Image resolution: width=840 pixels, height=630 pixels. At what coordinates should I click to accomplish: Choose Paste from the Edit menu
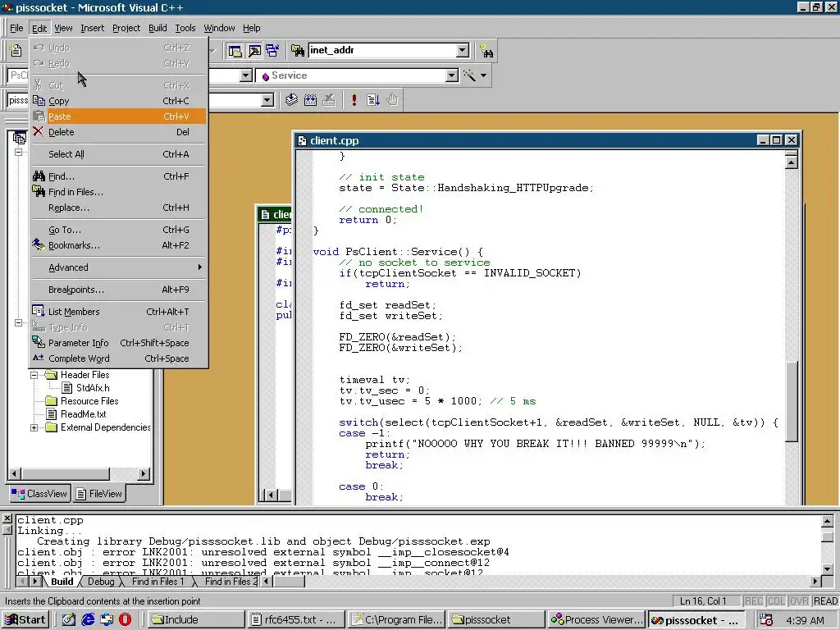pyautogui.click(x=118, y=116)
